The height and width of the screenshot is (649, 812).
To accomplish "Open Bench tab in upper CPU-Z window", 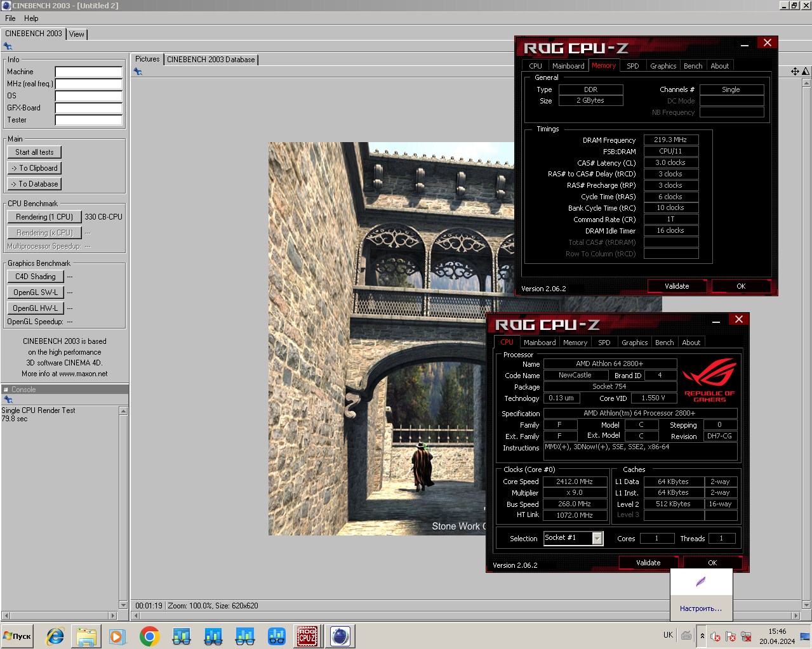I will tap(693, 66).
